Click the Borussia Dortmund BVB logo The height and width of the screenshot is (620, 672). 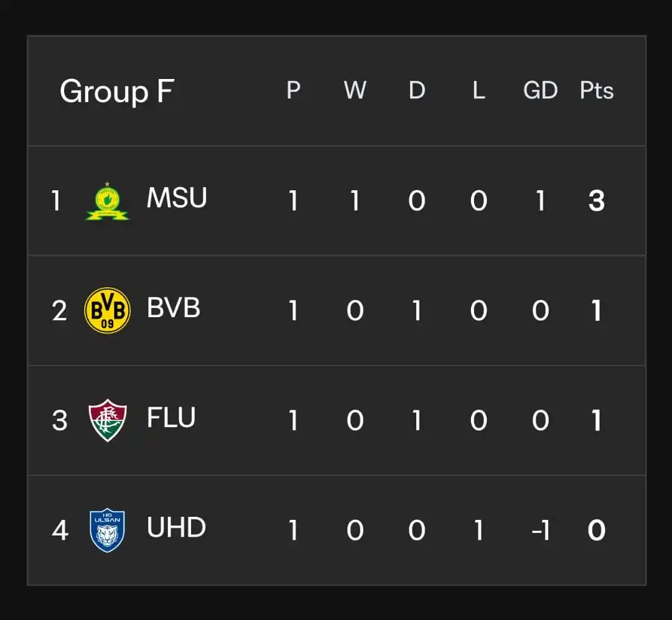[x=107, y=310]
